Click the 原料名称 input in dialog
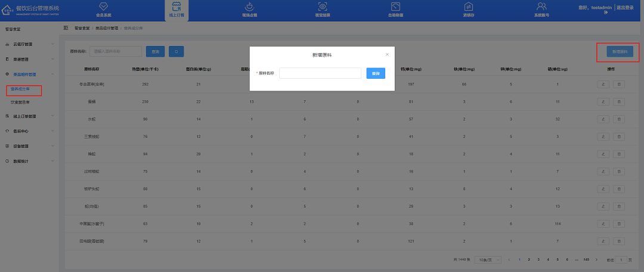 [x=320, y=73]
